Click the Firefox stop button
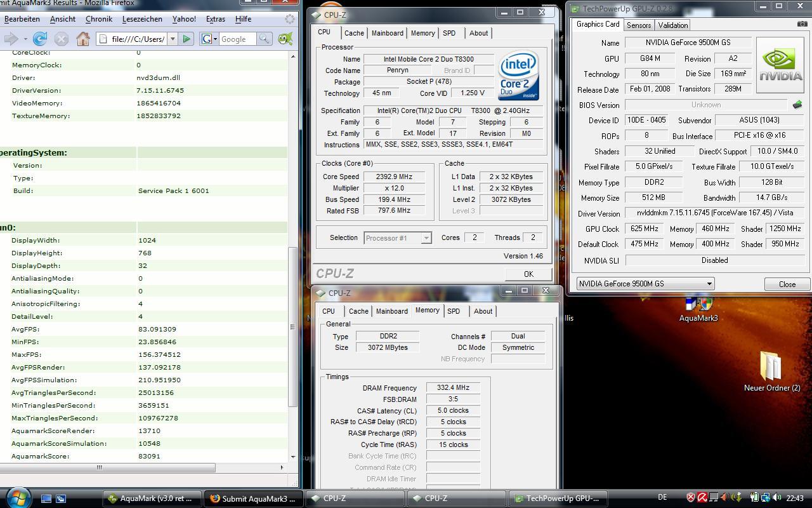 (62, 39)
